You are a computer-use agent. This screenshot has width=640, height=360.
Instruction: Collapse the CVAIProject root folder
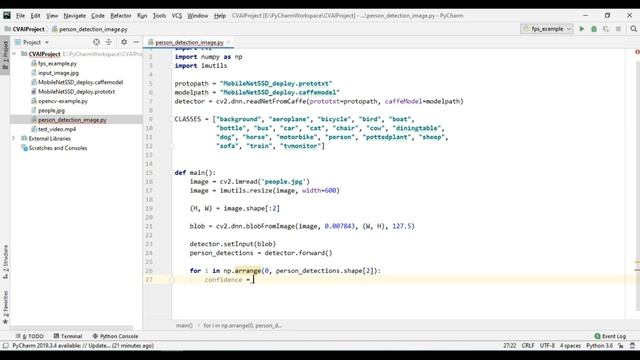tap(14, 54)
